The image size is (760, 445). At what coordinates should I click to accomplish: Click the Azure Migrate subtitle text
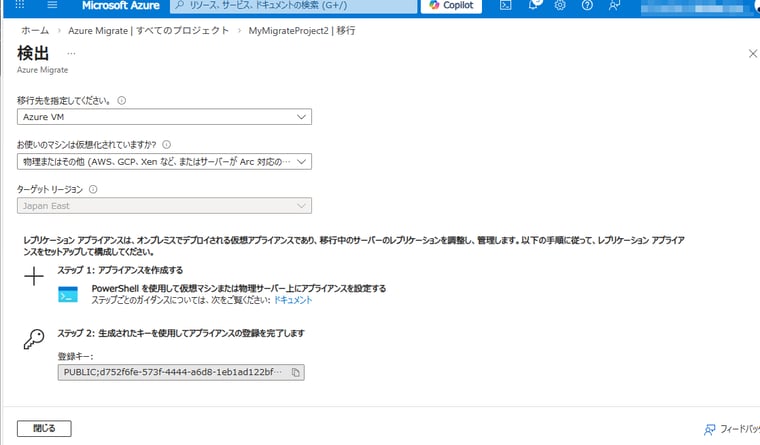point(43,70)
